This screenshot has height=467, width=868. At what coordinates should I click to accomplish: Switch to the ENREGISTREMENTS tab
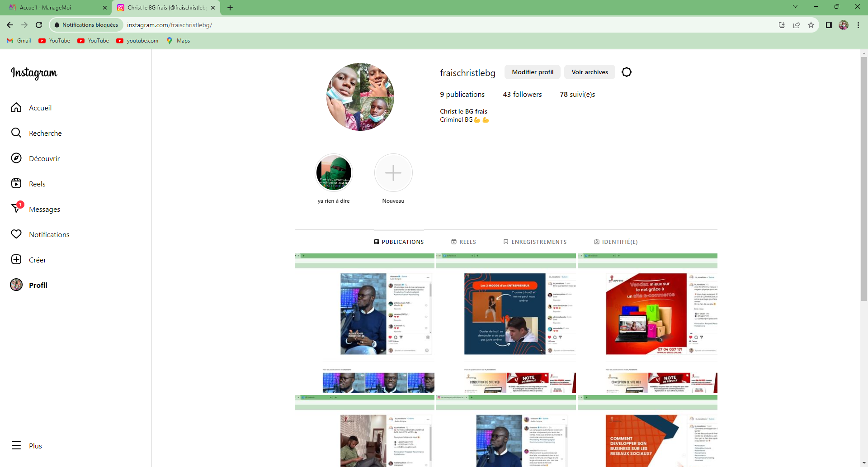(x=535, y=242)
